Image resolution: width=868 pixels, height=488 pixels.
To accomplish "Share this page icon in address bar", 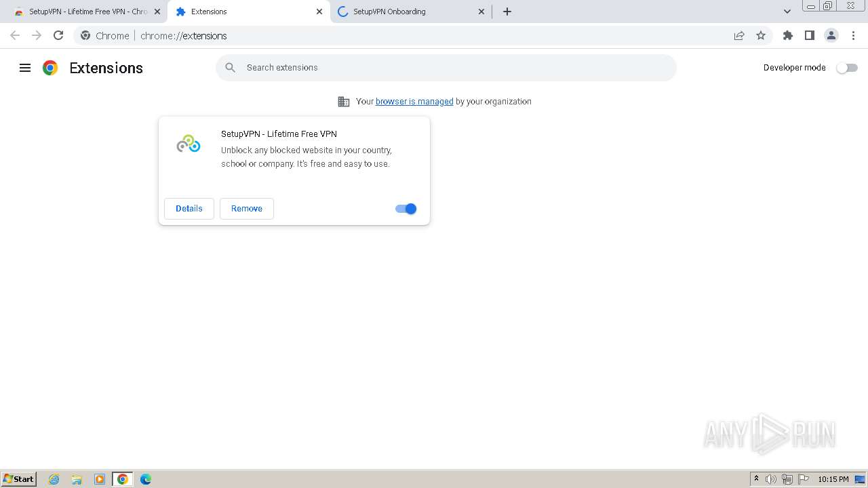I will click(x=739, y=35).
